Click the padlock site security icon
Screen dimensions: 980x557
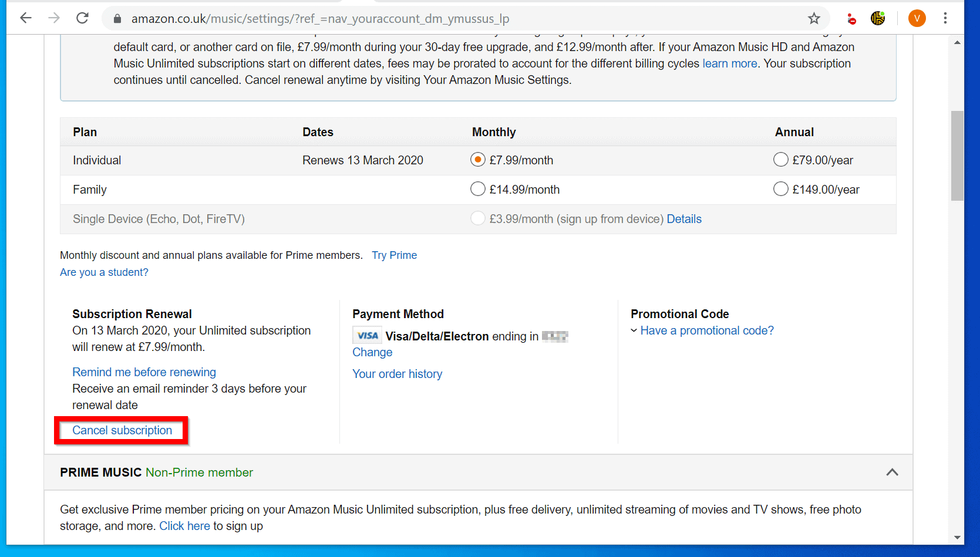(117, 18)
